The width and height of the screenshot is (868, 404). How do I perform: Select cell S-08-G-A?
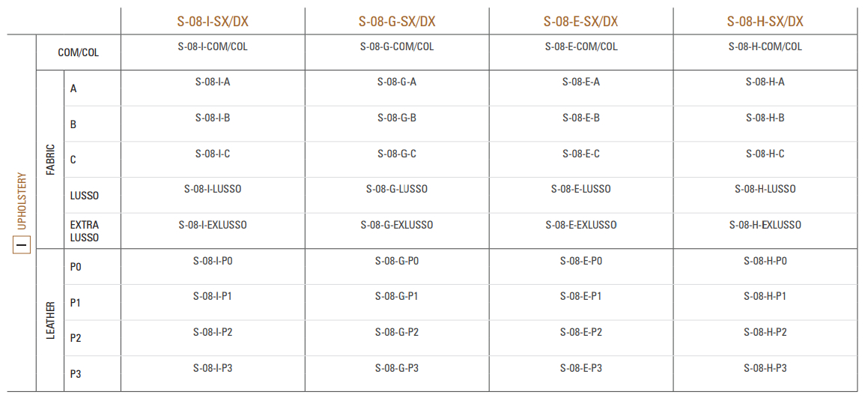(x=397, y=82)
